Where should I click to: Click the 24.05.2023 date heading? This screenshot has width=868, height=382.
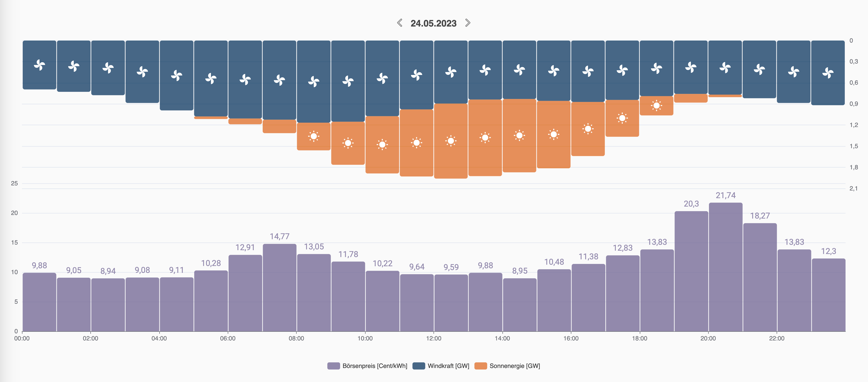433,23
